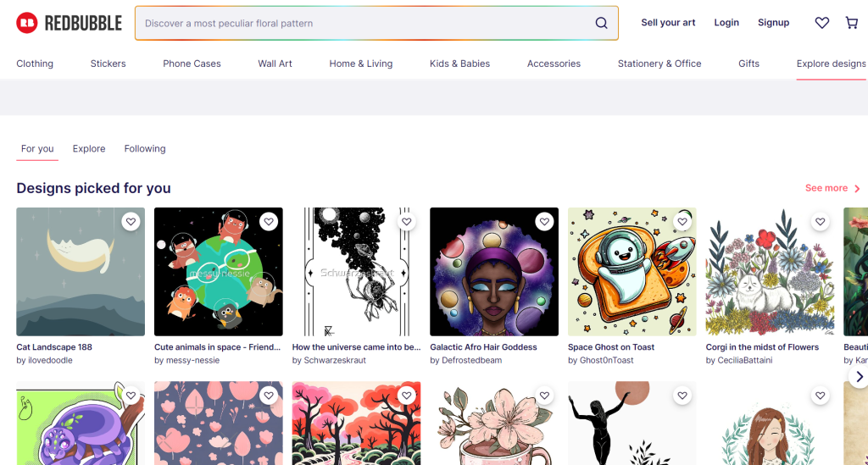Open the favorites heart in header
The width and height of the screenshot is (868, 465).
point(822,23)
